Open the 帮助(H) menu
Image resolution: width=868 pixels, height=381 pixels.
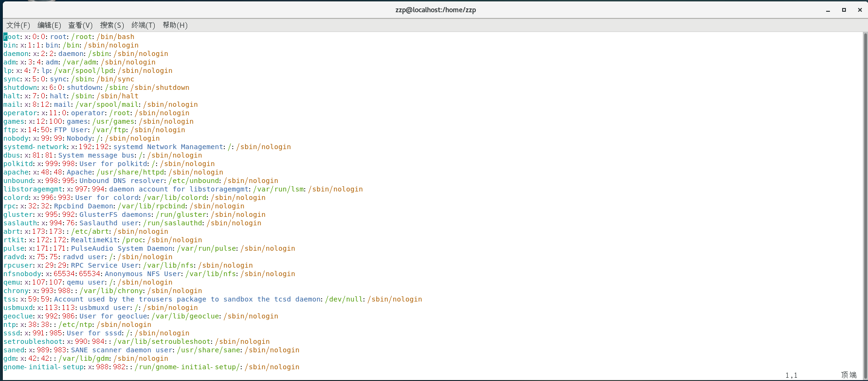[175, 25]
